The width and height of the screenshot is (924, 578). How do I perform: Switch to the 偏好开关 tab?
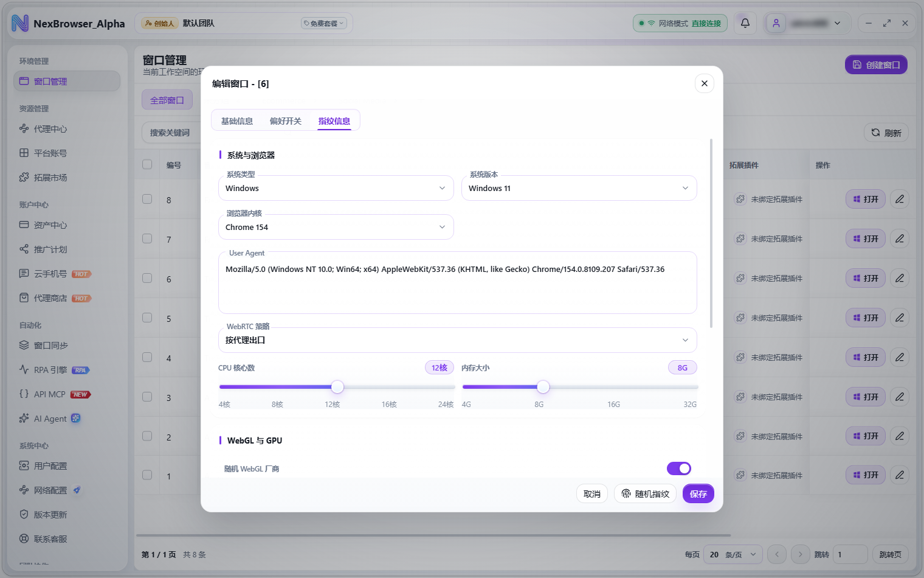coord(286,121)
